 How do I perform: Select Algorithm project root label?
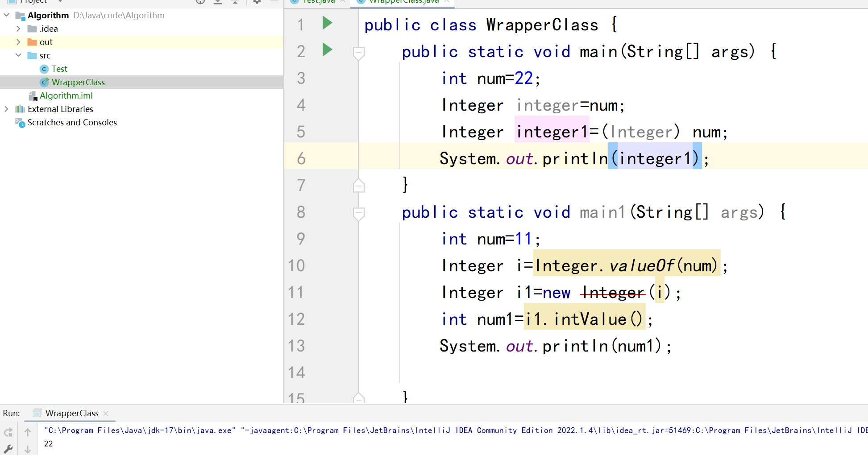point(48,15)
